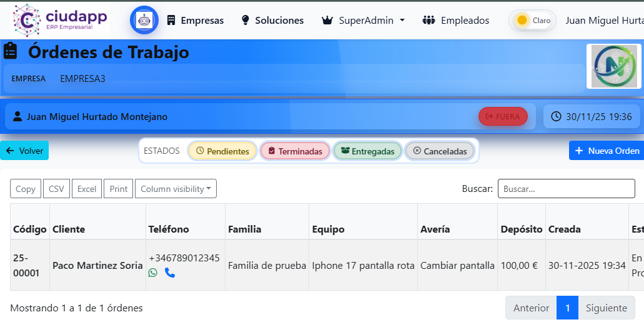
Task: Sort by the Creada column header
Action: click(x=587, y=221)
